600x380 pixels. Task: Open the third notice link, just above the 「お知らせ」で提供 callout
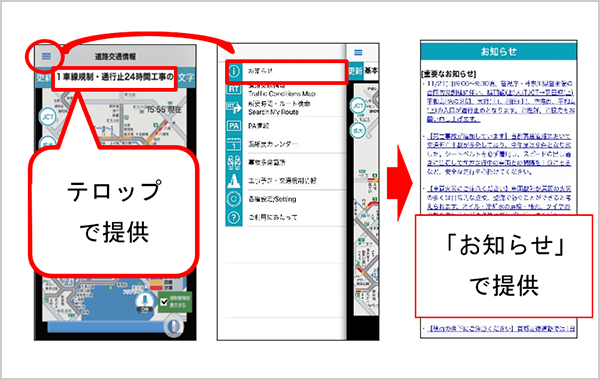tap(499, 201)
